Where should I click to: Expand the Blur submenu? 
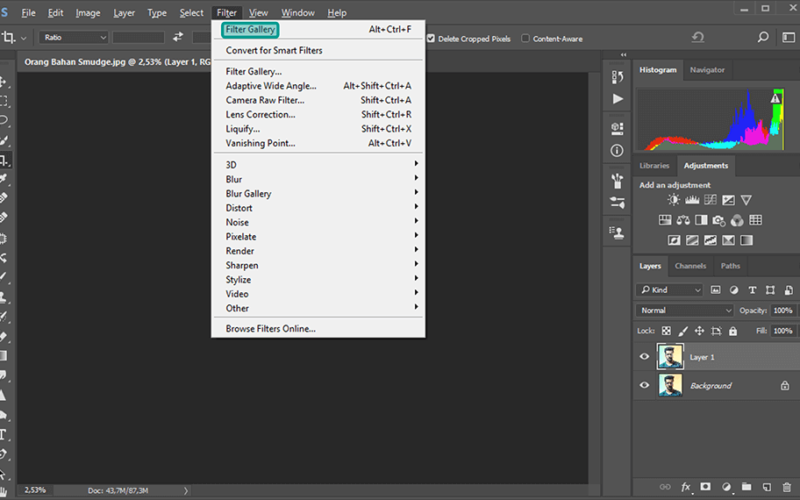[320, 179]
